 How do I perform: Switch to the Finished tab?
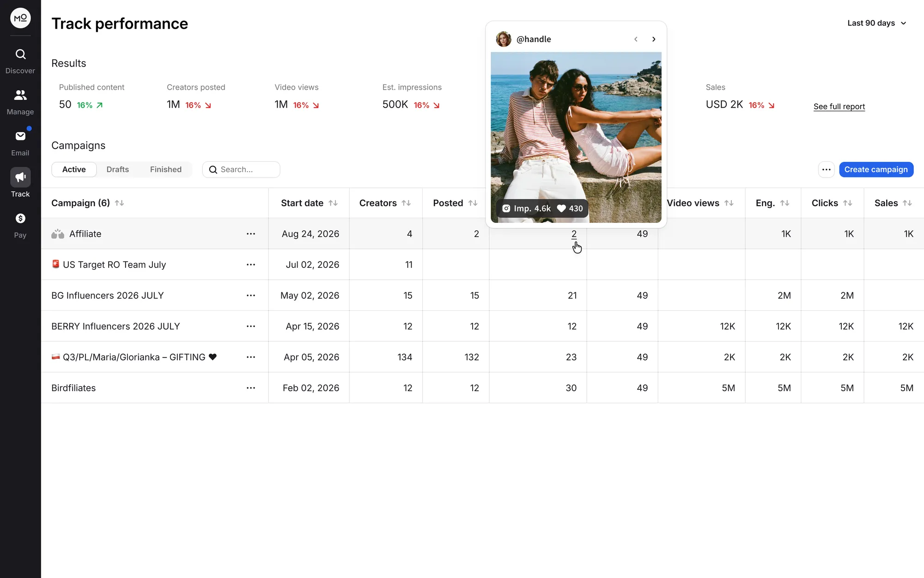pyautogui.click(x=165, y=170)
